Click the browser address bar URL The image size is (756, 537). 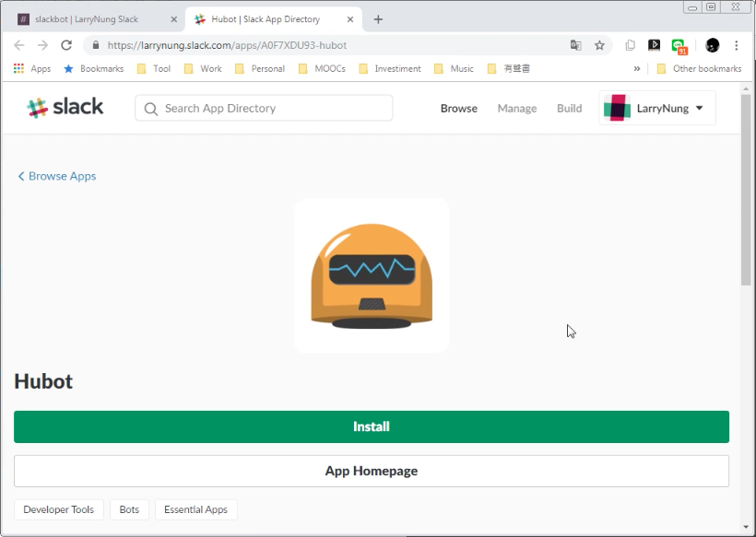tap(227, 45)
